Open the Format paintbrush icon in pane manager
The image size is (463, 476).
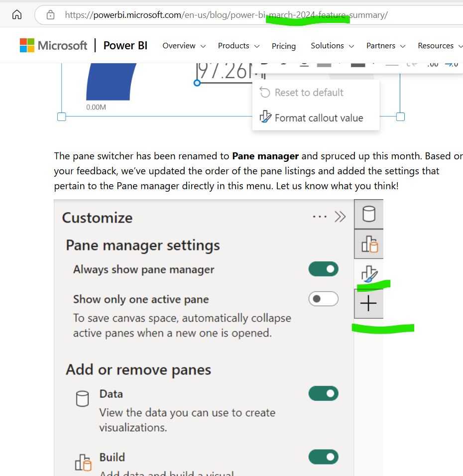pyautogui.click(x=369, y=274)
